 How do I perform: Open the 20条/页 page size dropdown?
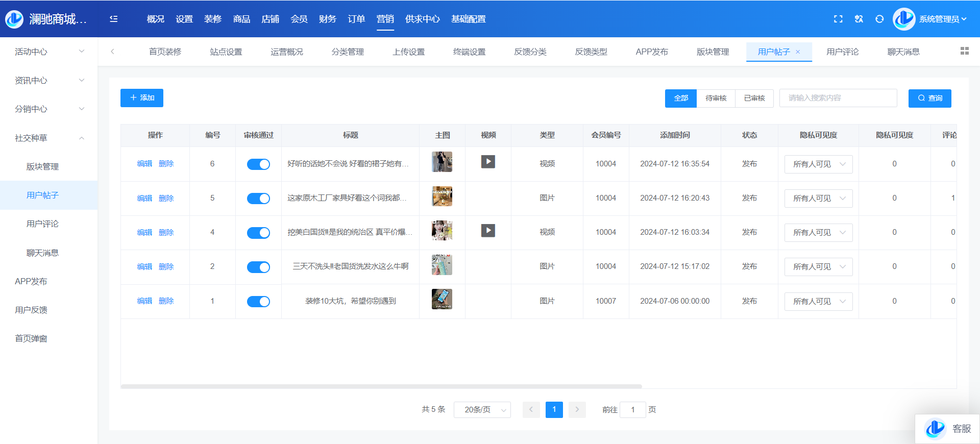click(x=482, y=410)
